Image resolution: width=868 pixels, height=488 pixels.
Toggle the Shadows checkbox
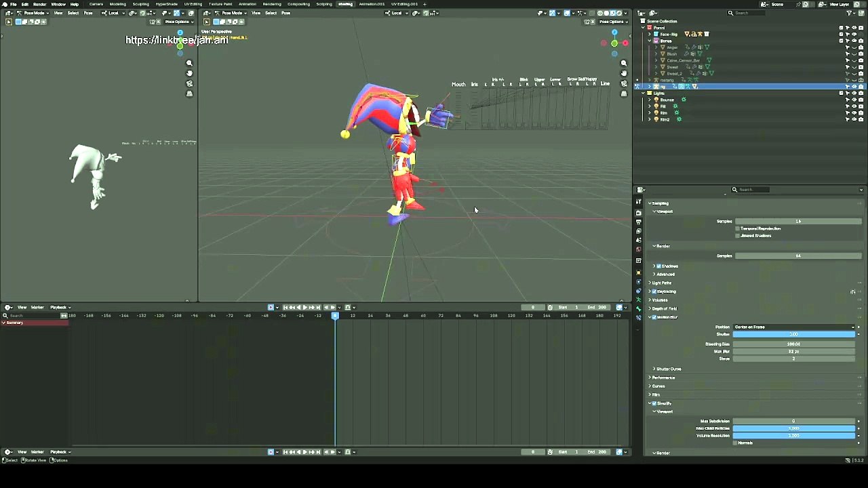coord(658,266)
